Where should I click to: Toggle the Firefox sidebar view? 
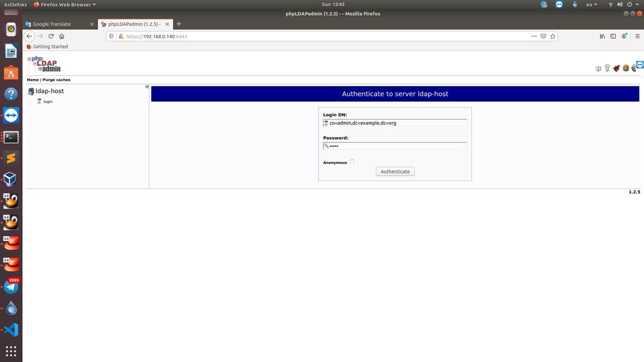(x=613, y=36)
